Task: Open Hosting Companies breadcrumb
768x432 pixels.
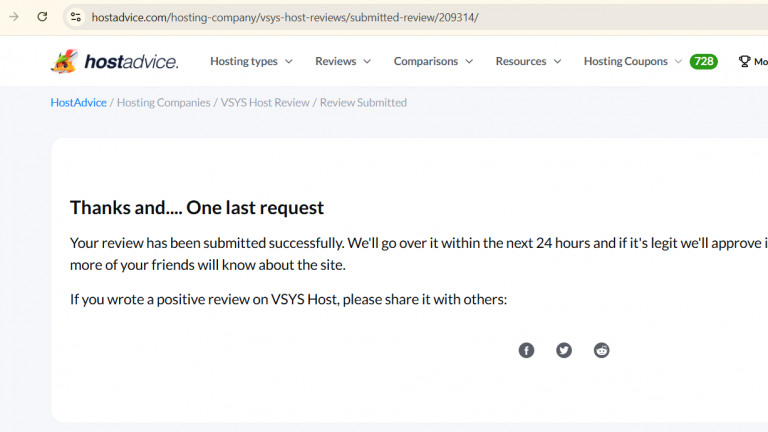Action: coord(164,102)
